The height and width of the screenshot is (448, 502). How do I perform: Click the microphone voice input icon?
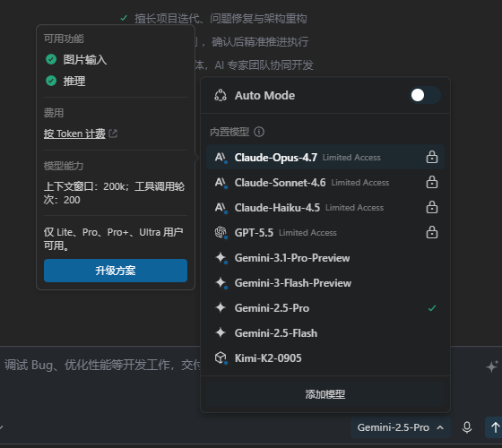467,427
